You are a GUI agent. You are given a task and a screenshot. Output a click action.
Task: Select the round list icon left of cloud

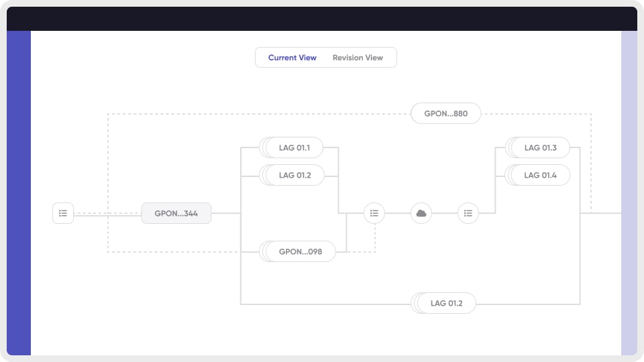[x=374, y=213]
